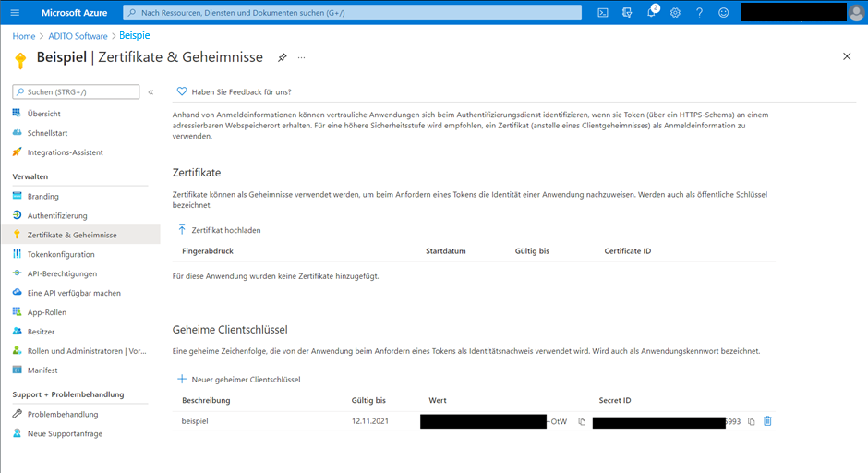Image resolution: width=868 pixels, height=473 pixels.
Task: Select the beispiel description cell
Action: coord(195,421)
